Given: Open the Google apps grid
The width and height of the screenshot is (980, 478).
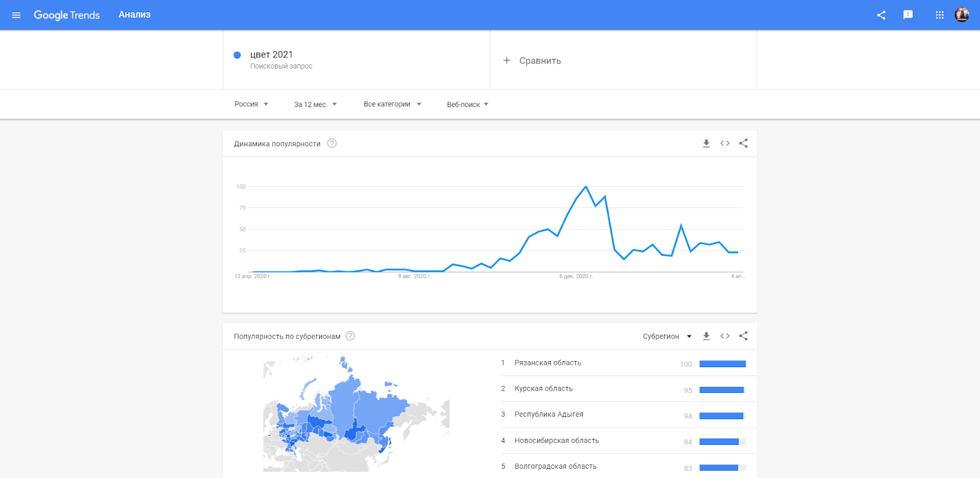Looking at the screenshot, I should tap(940, 15).
